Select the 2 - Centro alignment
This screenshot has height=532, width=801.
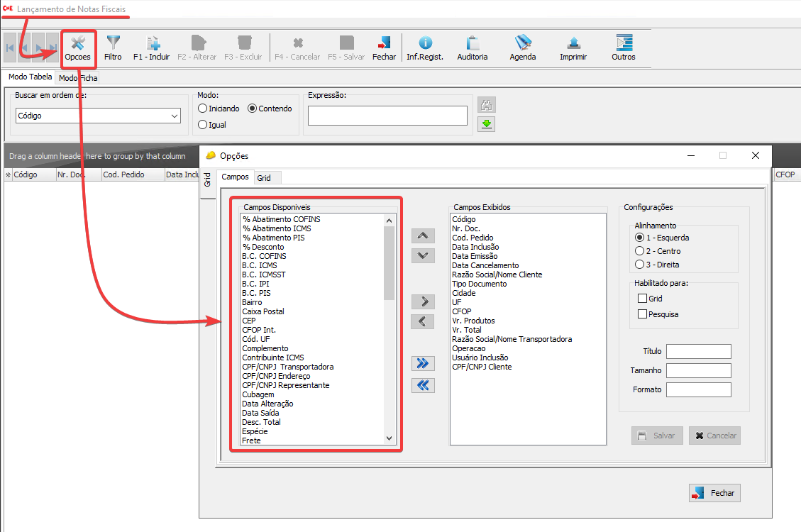641,251
